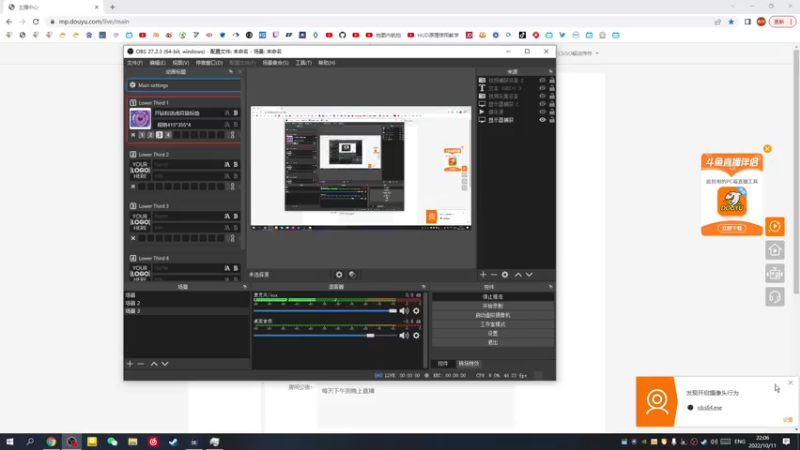The width and height of the screenshot is (800, 450).
Task: Click the 设置 button in controls
Action: [x=493, y=333]
